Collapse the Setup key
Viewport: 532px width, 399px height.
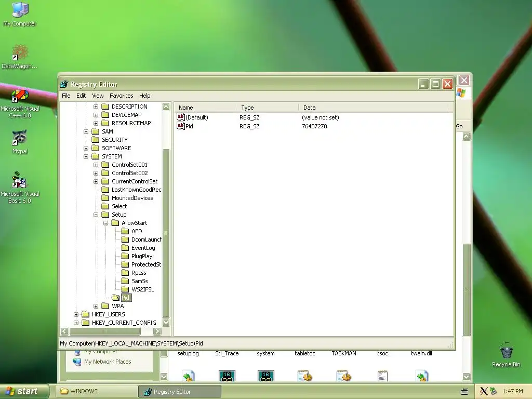tap(96, 215)
